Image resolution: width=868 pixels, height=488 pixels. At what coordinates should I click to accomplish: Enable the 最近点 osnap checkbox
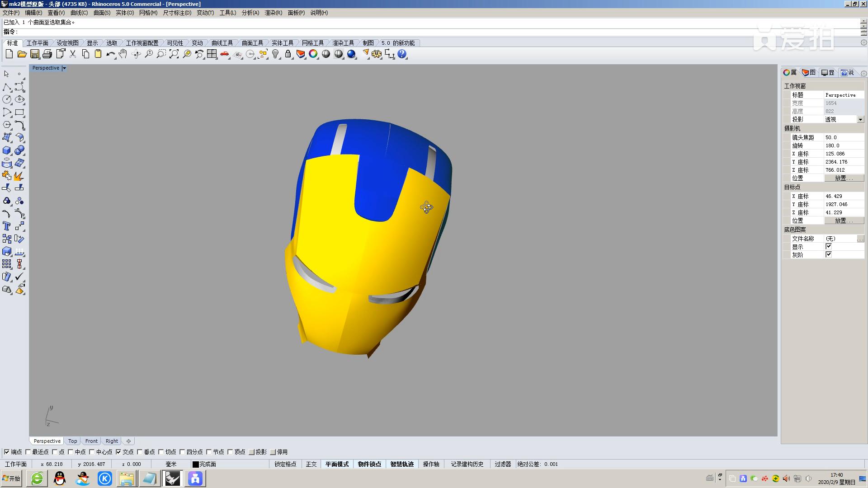[x=28, y=452]
